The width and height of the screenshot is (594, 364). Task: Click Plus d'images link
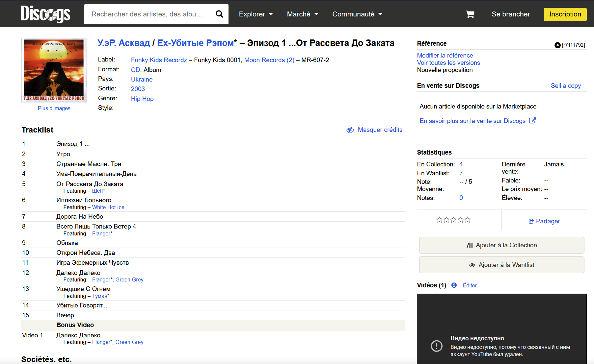54,108
